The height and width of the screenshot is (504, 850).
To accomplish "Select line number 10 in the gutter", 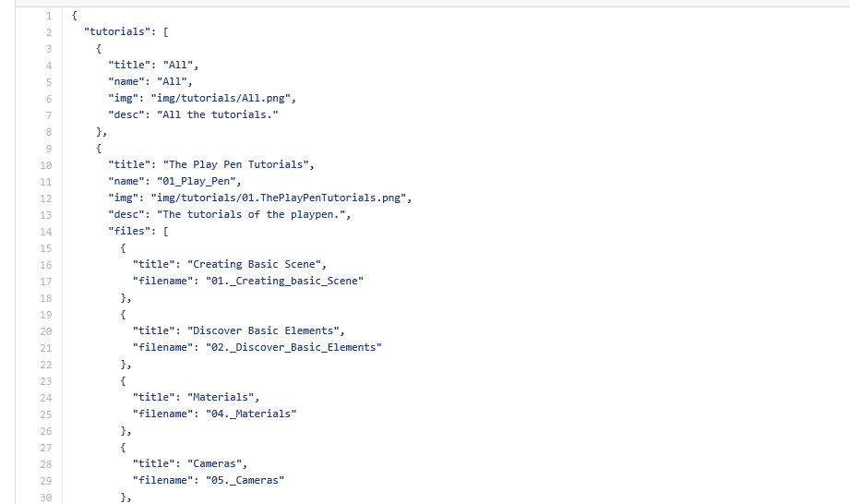I will pos(46,165).
